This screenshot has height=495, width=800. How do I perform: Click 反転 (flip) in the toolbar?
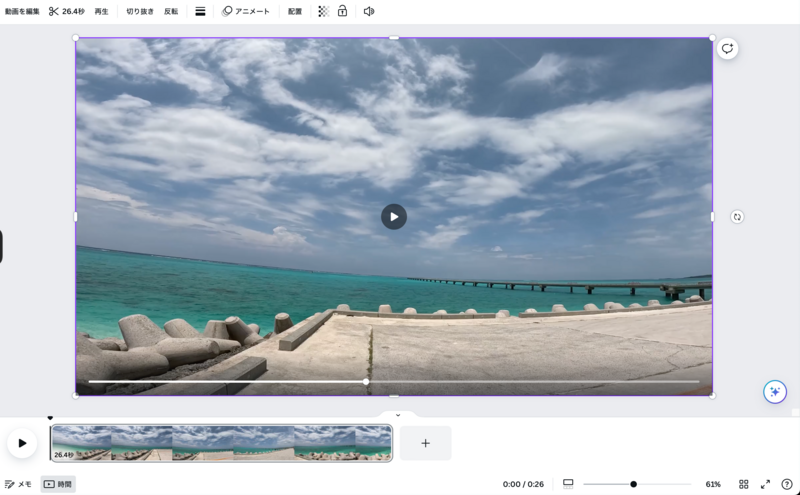click(x=171, y=11)
